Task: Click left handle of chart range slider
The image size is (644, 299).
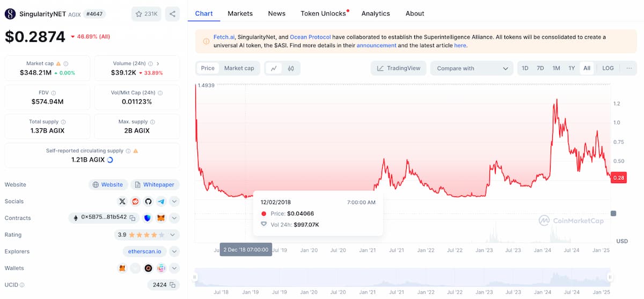Action: pos(195,277)
